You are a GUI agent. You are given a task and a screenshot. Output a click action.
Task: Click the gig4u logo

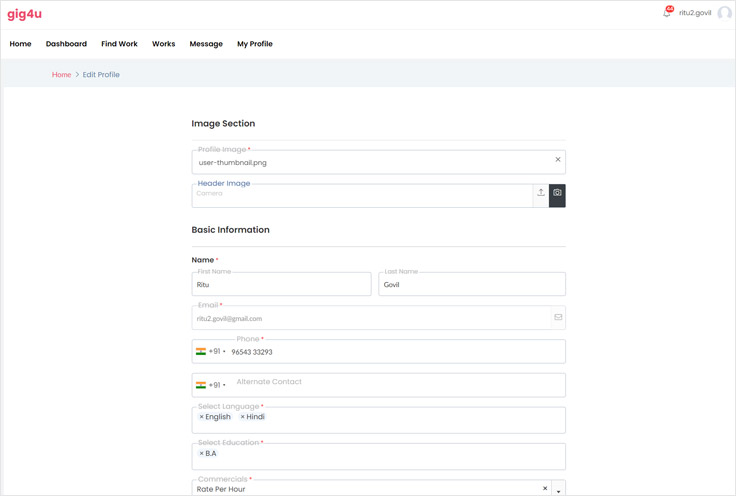click(x=25, y=14)
